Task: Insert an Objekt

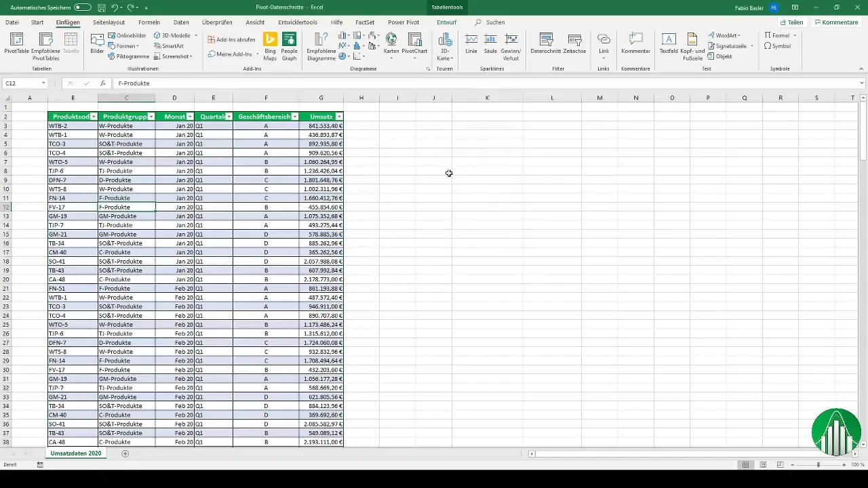Action: click(x=719, y=56)
